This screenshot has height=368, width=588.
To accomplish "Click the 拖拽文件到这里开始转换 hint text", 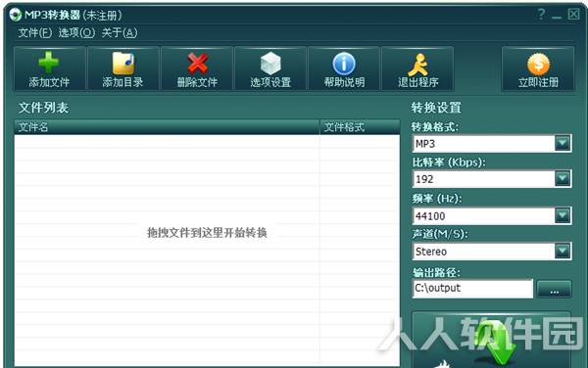I will [x=207, y=233].
